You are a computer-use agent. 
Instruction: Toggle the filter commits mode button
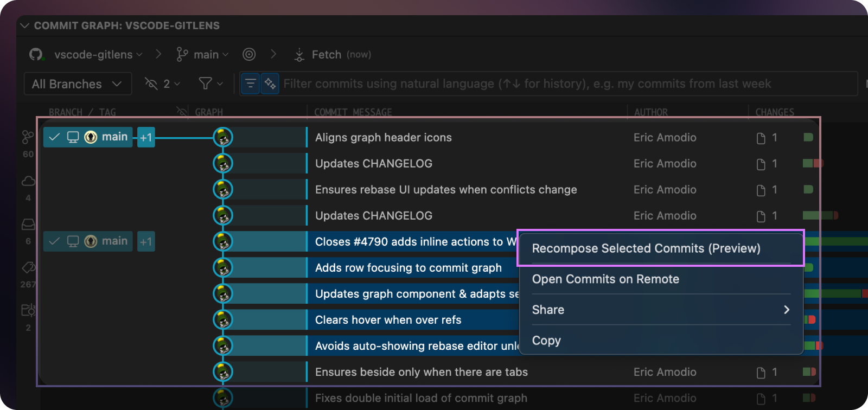pos(250,84)
